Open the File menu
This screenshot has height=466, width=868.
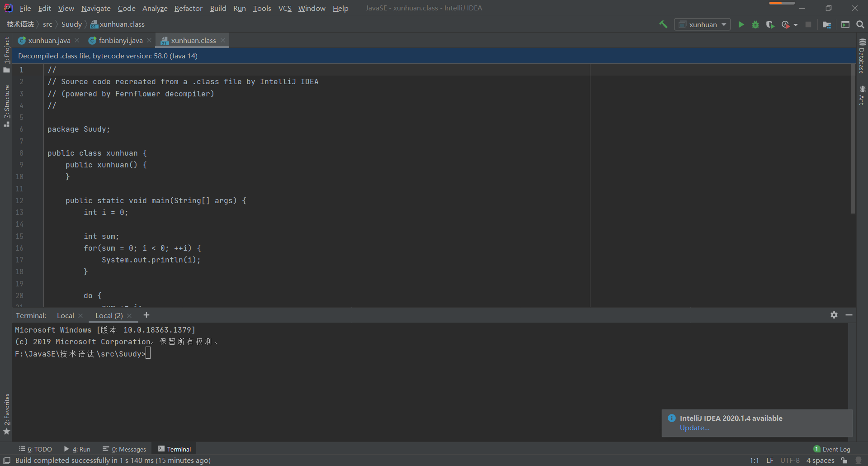coord(25,8)
